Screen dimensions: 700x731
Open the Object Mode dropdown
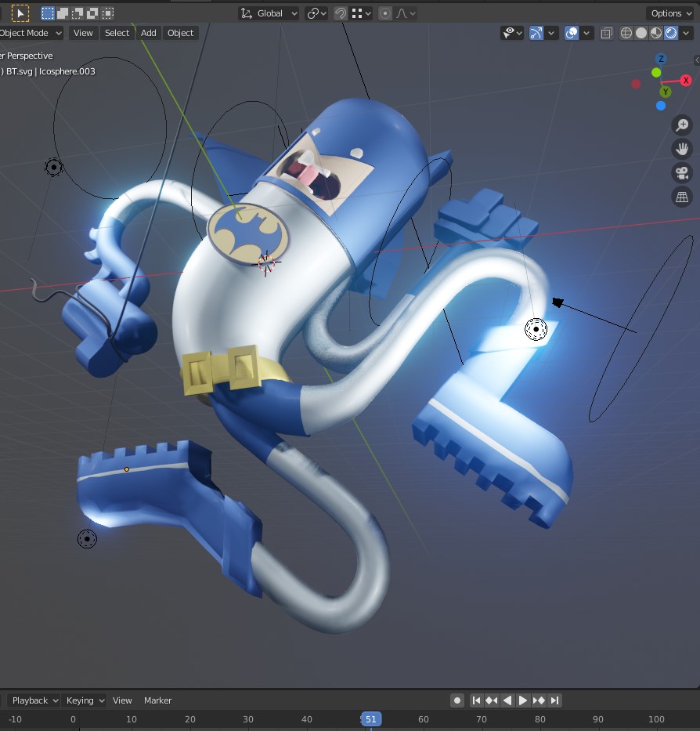[31, 33]
